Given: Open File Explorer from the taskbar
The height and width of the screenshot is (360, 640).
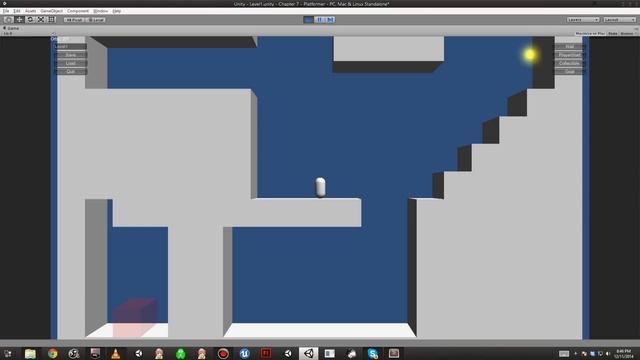Looking at the screenshot, I should [30, 353].
